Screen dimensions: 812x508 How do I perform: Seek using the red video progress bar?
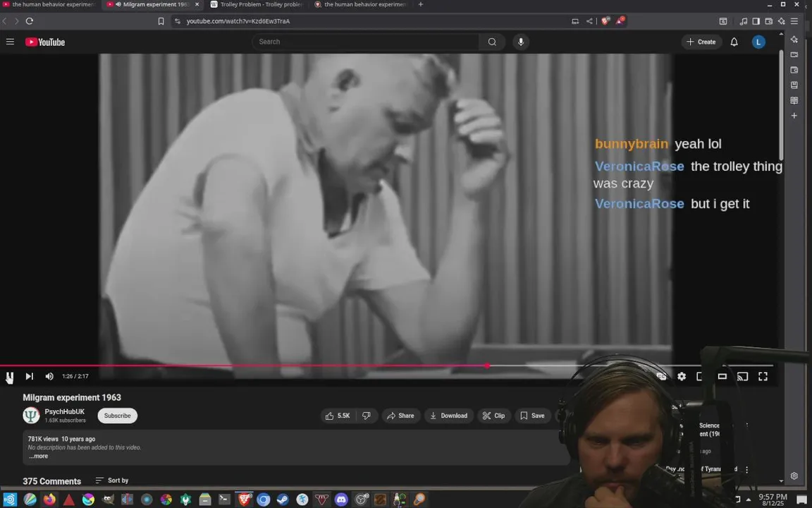click(386, 365)
